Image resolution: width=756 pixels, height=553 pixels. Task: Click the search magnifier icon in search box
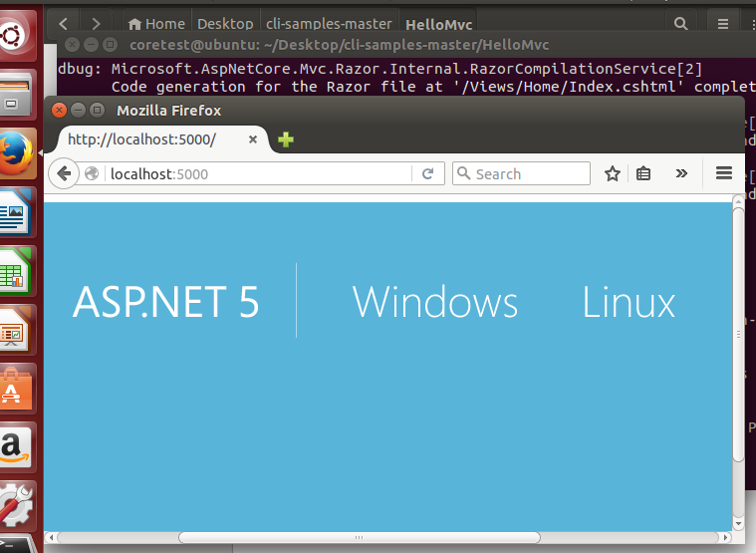[463, 173]
